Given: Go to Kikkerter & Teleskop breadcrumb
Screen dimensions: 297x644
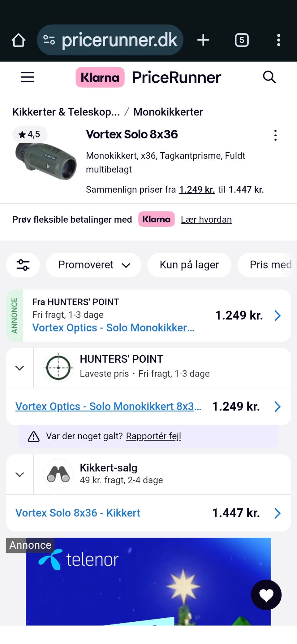Looking at the screenshot, I should coord(66,112).
